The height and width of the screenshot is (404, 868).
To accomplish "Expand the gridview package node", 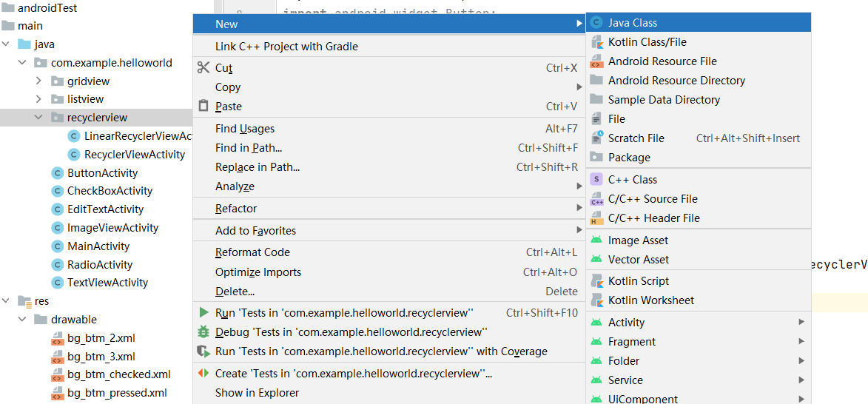I will [x=38, y=81].
